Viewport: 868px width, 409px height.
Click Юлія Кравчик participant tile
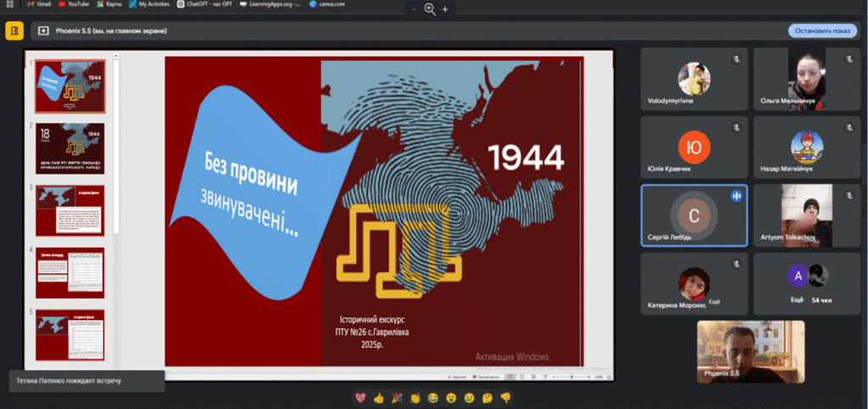click(x=693, y=147)
